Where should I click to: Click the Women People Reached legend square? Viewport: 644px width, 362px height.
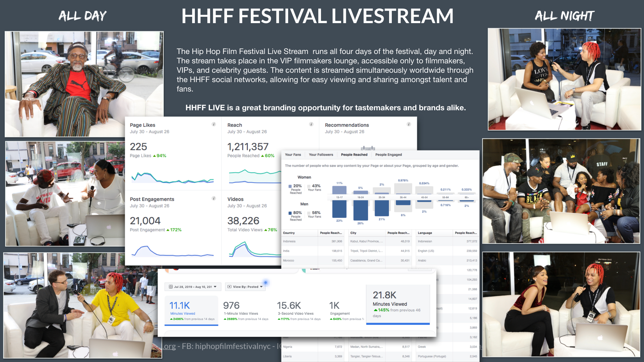click(x=290, y=186)
